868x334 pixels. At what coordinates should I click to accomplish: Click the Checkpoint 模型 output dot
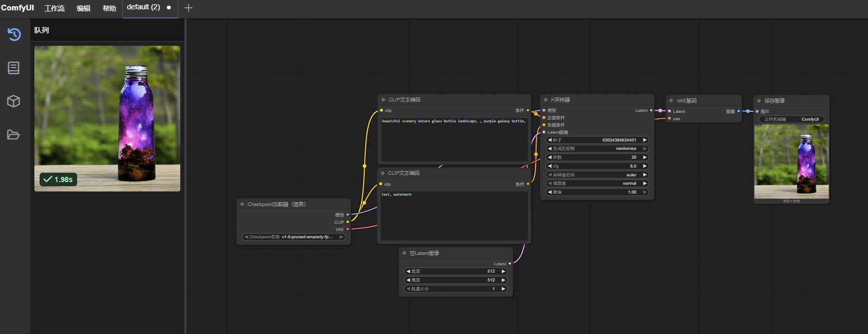click(348, 215)
